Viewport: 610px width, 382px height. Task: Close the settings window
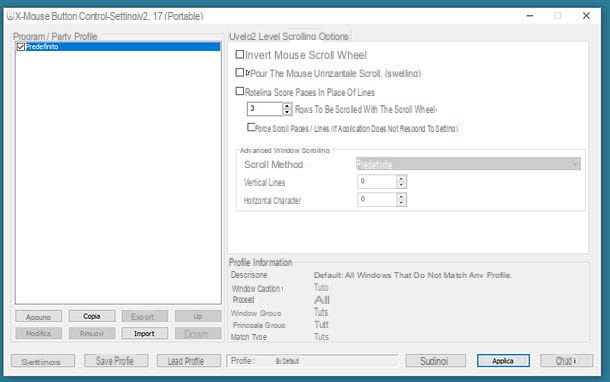(x=586, y=16)
